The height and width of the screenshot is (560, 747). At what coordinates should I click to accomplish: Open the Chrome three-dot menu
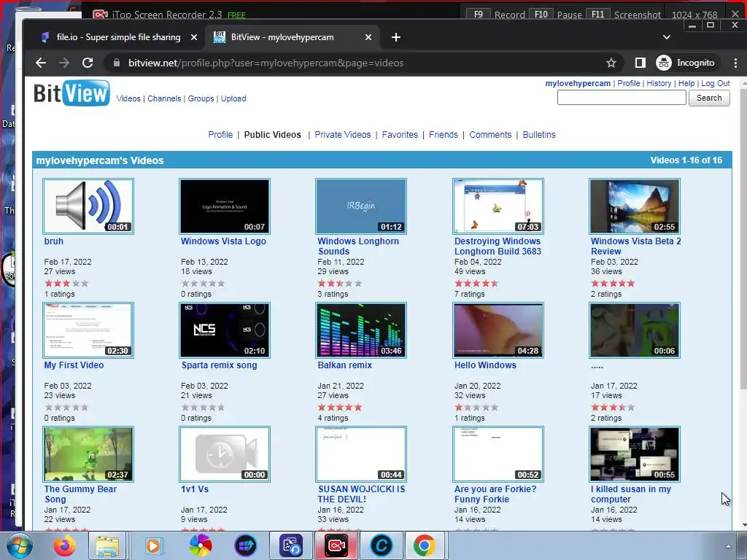(735, 63)
